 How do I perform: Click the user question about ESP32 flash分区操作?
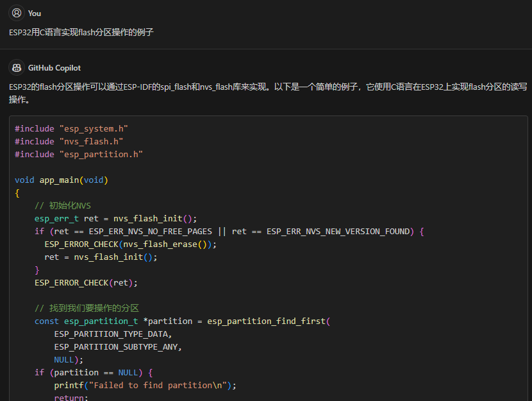click(x=81, y=32)
